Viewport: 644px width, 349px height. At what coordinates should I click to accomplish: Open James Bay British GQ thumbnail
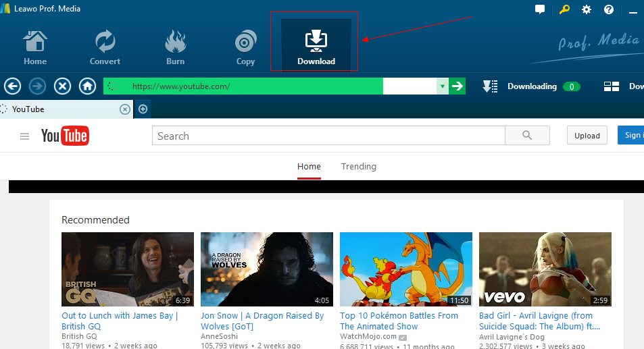pyautogui.click(x=127, y=269)
